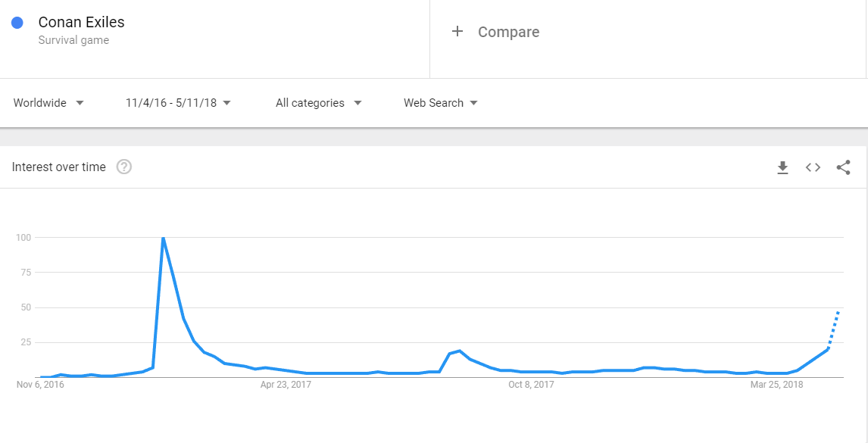868x443 pixels.
Task: Open the embed code icon
Action: 813,167
